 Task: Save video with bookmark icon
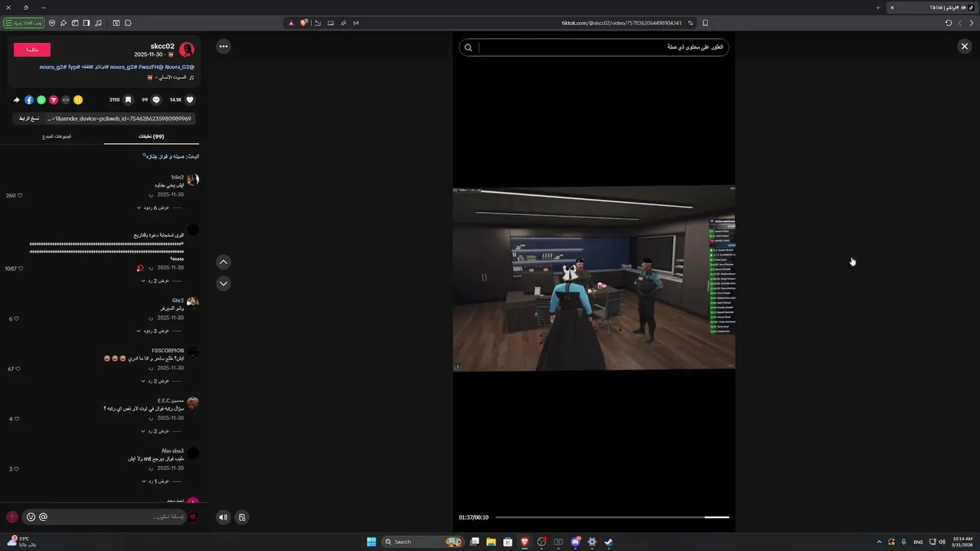pyautogui.click(x=128, y=99)
